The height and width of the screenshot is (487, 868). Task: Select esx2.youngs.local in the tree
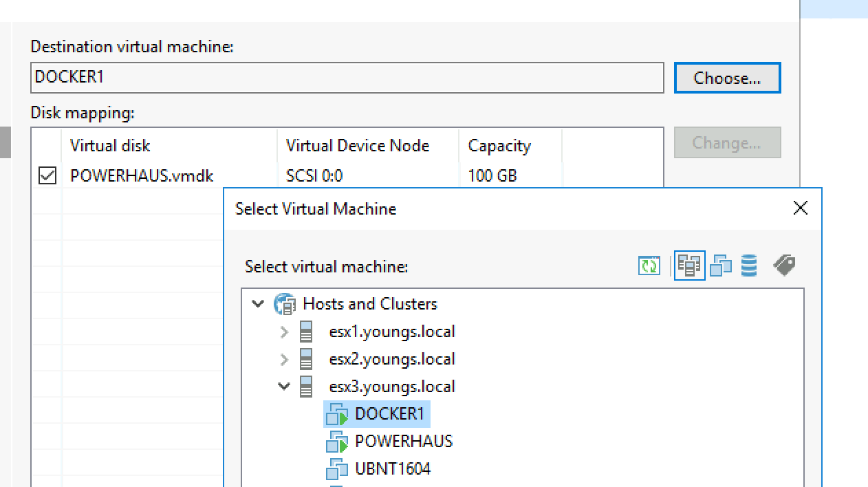[x=392, y=359]
